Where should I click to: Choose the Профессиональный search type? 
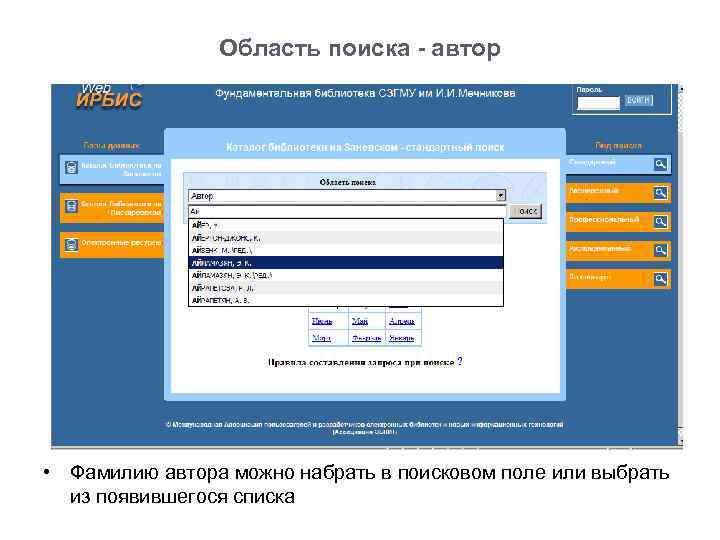coord(619,222)
